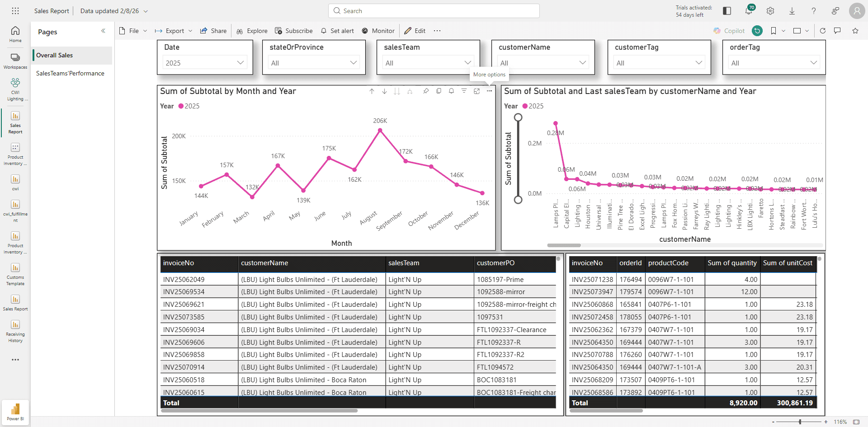Open Receiving History in left sidebar
Image resolution: width=868 pixels, height=427 pixels.
(x=15, y=331)
